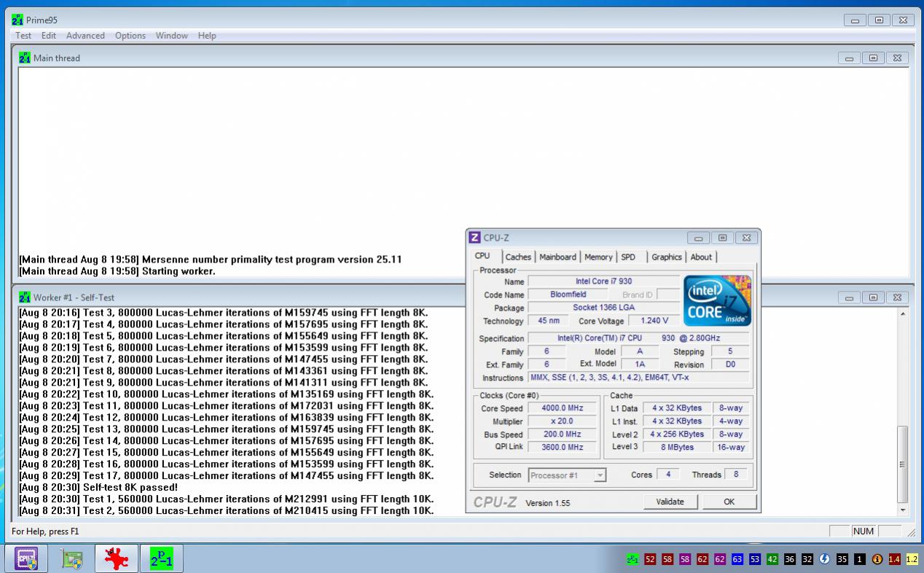Click the purple tray icon showing 58
Viewport: 924px width, 573px height.
pyautogui.click(x=685, y=559)
